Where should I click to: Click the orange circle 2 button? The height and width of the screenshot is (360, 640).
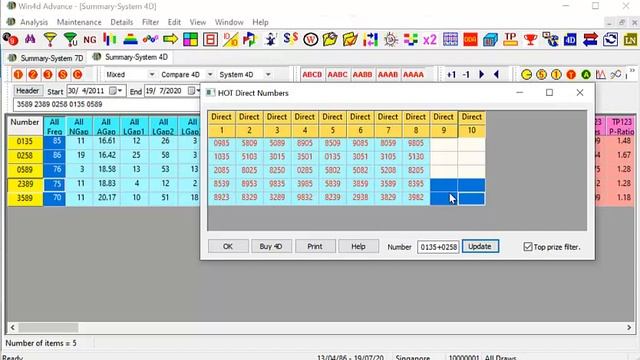(x=33, y=75)
